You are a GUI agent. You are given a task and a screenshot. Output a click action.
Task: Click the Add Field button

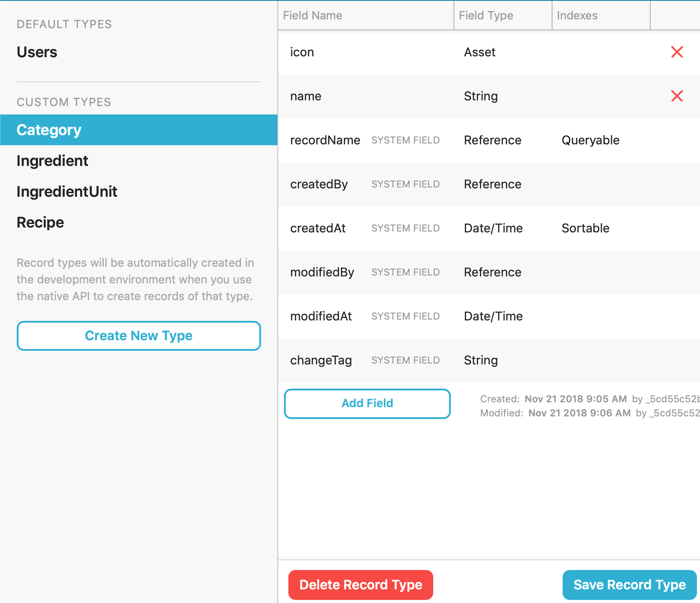tap(367, 404)
